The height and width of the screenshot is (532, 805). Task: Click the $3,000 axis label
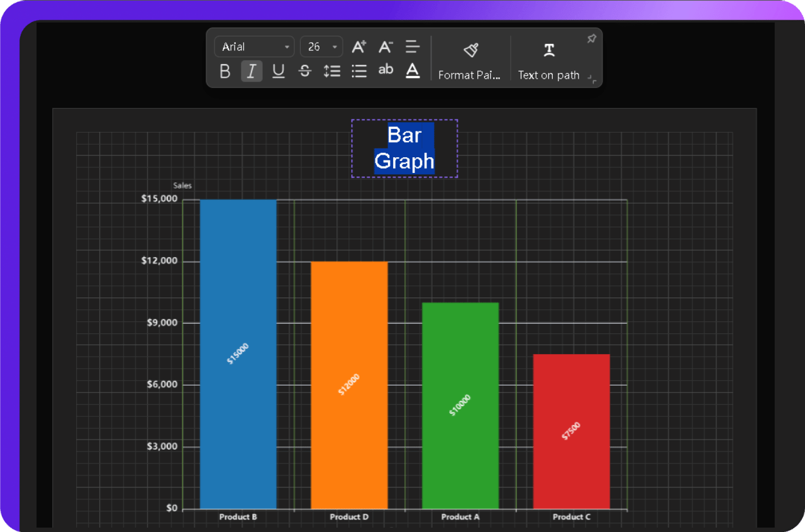[x=162, y=446]
